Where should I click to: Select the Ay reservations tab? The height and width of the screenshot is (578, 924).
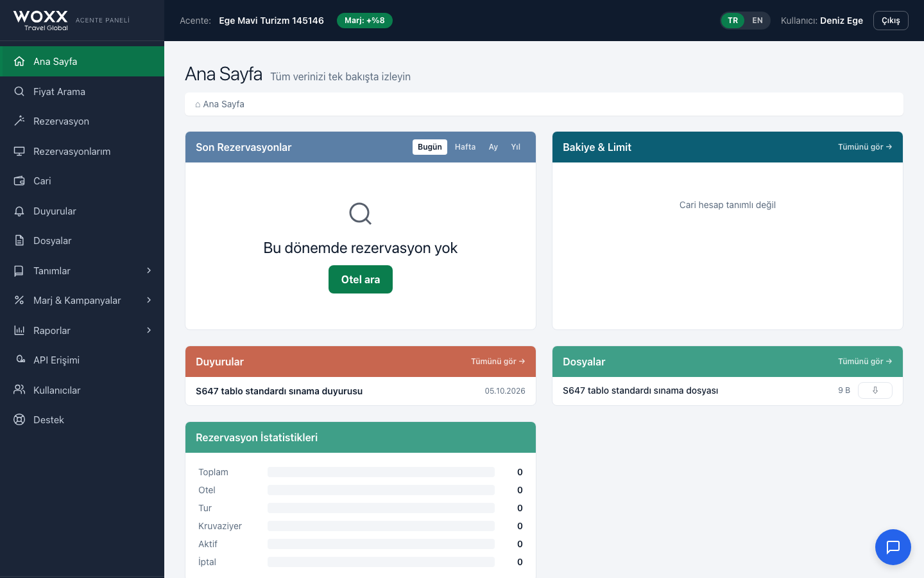tap(493, 147)
